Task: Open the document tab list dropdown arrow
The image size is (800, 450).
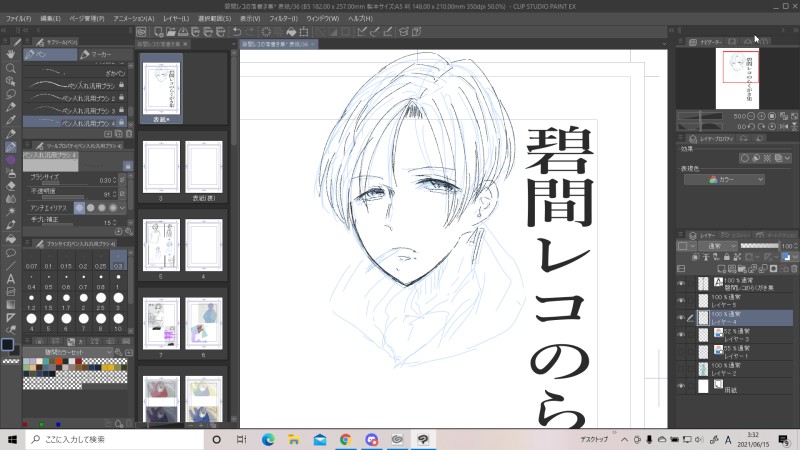Action: tap(664, 44)
